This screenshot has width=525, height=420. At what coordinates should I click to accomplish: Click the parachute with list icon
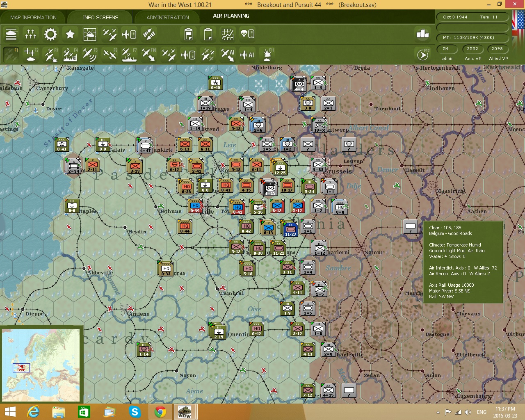coord(247,34)
